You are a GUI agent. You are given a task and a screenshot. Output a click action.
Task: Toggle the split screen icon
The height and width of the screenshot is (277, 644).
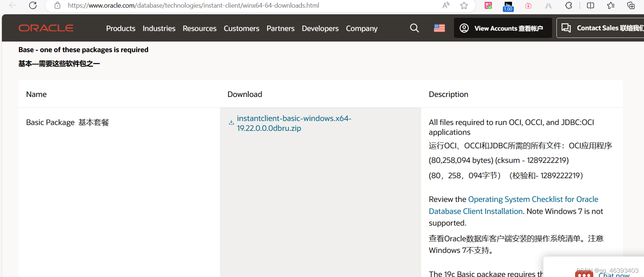pyautogui.click(x=591, y=5)
